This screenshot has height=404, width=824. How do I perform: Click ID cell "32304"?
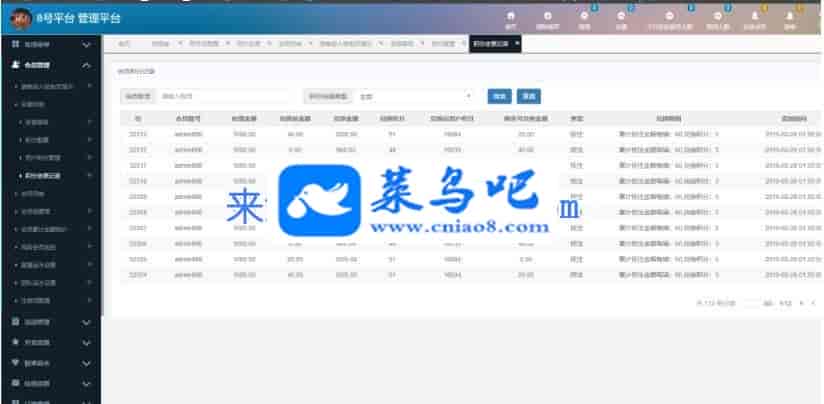138,275
